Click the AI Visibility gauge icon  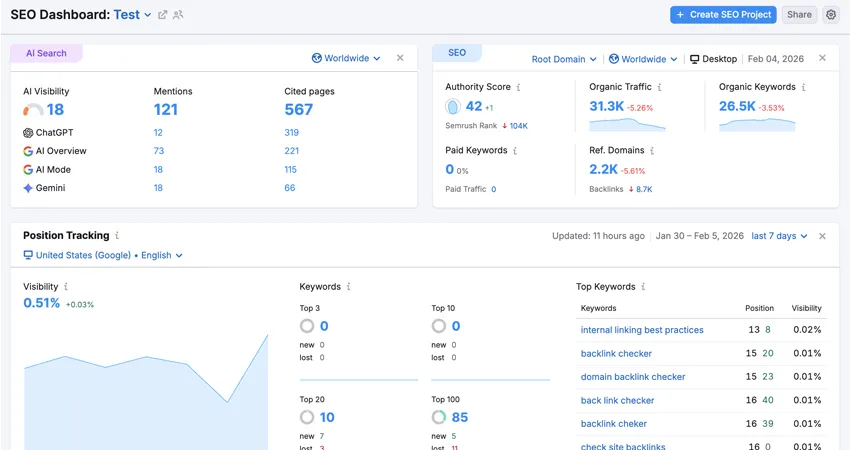pos(33,110)
